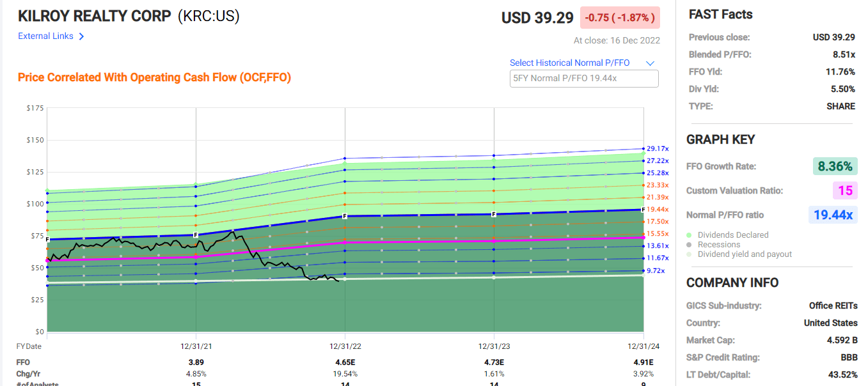This screenshot has height=386, width=868.
Task: Click the blue Normal P/FFO ratio 19.44x badge
Action: pos(833,215)
